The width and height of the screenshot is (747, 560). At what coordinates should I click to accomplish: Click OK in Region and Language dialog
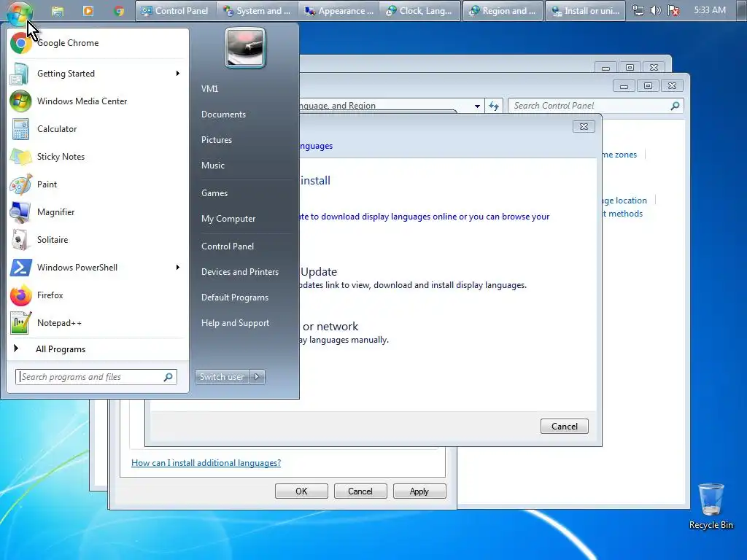pyautogui.click(x=301, y=491)
